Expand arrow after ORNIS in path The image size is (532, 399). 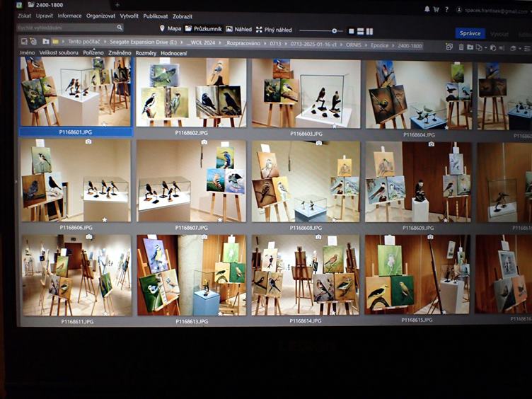[x=366, y=45]
